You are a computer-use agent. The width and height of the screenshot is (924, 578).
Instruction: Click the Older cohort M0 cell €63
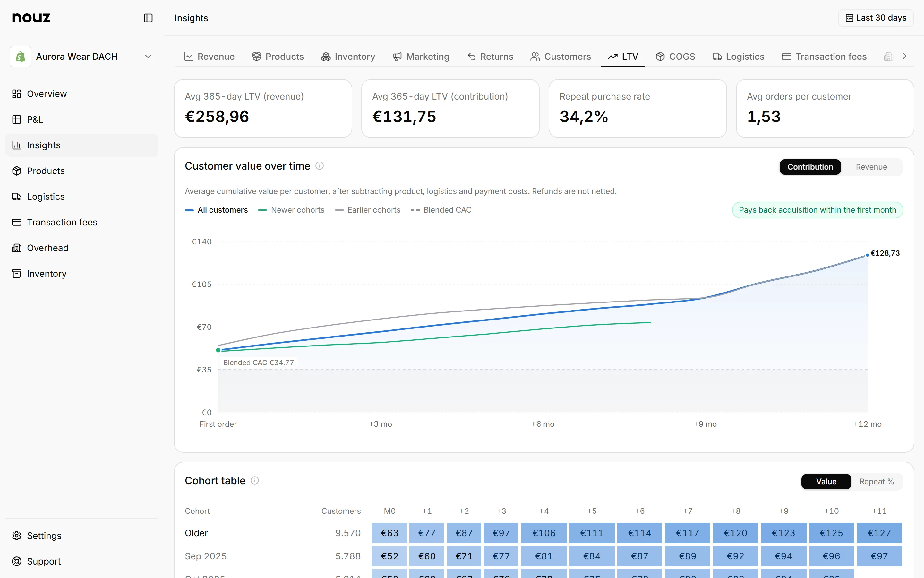point(389,533)
